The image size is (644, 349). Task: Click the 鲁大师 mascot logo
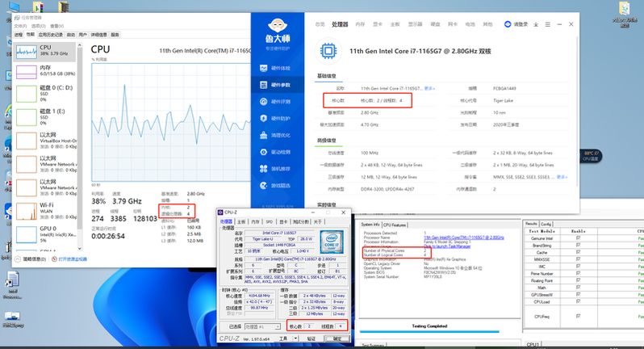(x=278, y=26)
